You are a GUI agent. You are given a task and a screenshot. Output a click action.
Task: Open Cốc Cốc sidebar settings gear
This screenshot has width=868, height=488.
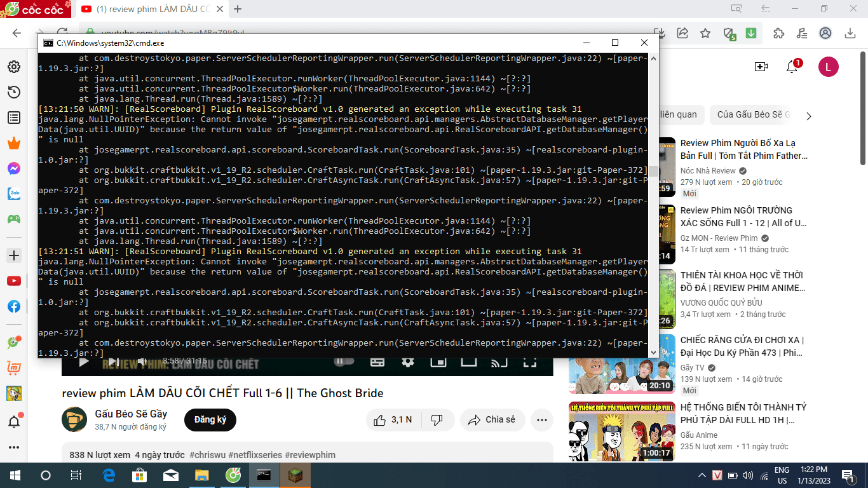click(13, 67)
